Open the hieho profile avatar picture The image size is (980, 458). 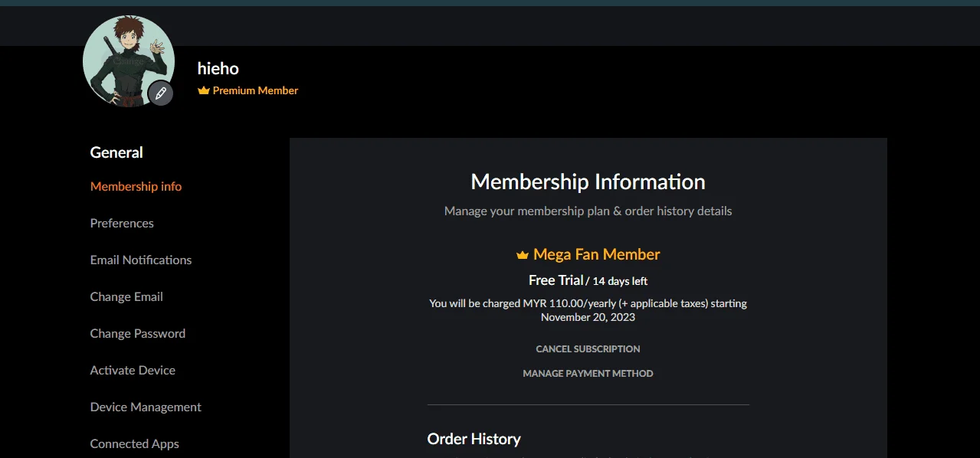pos(128,61)
